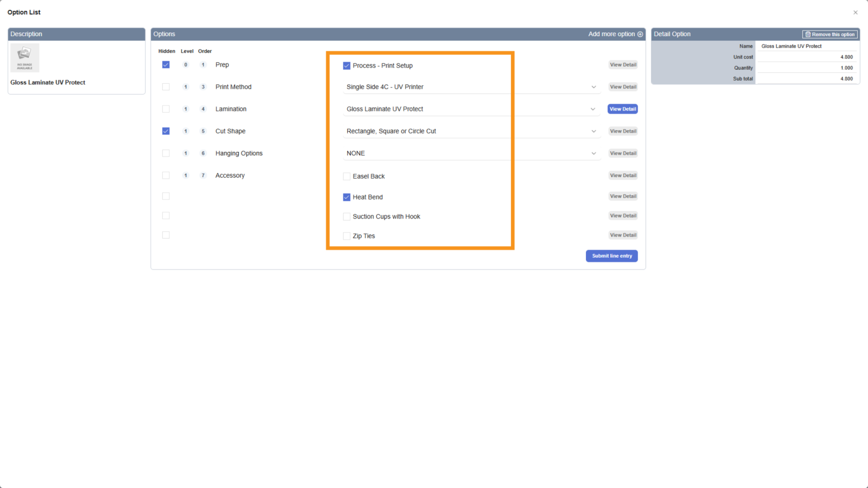Open the Print Method dropdown
Image resolution: width=868 pixels, height=488 pixels.
point(594,87)
